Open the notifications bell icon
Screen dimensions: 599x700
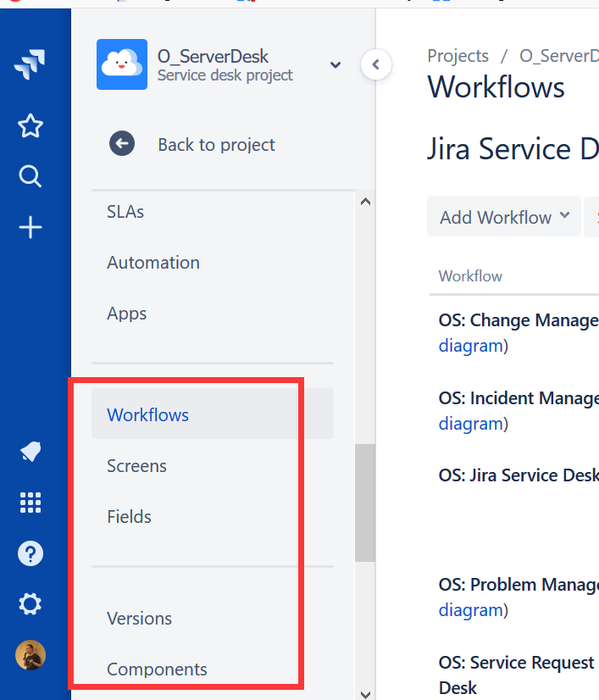[31, 452]
